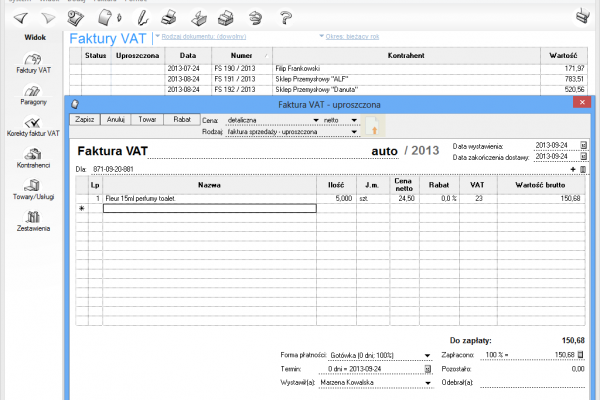Click the empty Nazwa cell in new row

point(208,209)
